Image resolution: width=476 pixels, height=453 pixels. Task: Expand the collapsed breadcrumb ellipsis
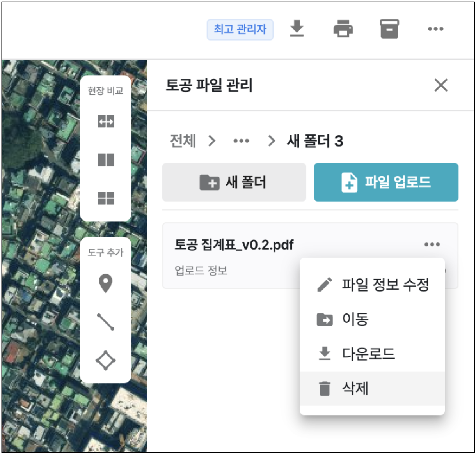point(241,141)
